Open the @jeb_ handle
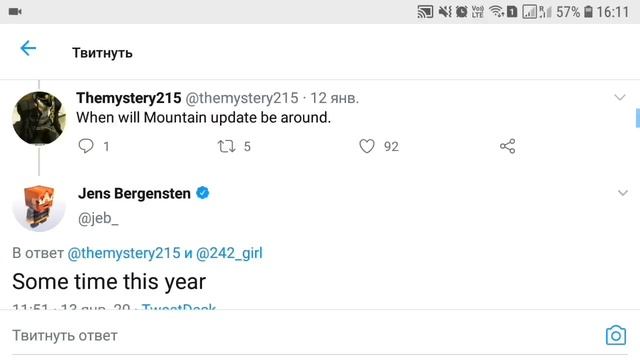Screen dimensions: 640x360 [98, 219]
